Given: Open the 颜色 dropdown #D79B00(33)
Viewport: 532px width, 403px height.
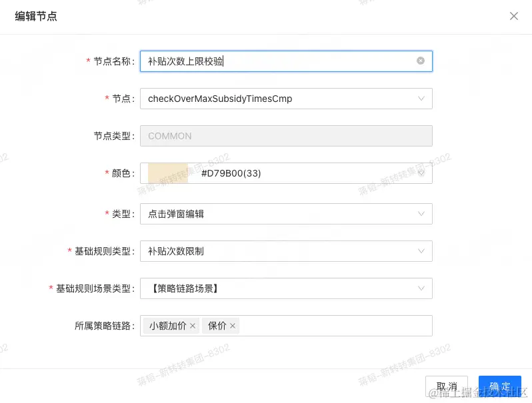Looking at the screenshot, I should tap(286, 173).
